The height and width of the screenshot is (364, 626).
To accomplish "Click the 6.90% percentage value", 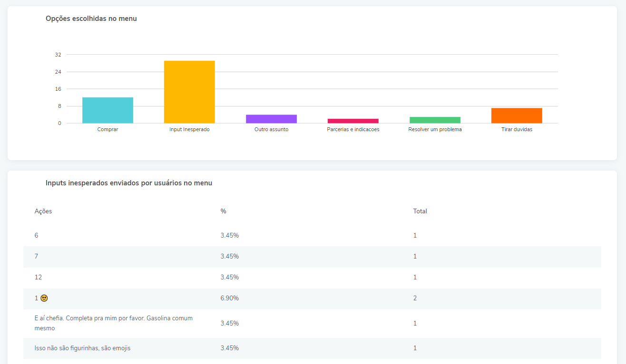I will pos(230,298).
